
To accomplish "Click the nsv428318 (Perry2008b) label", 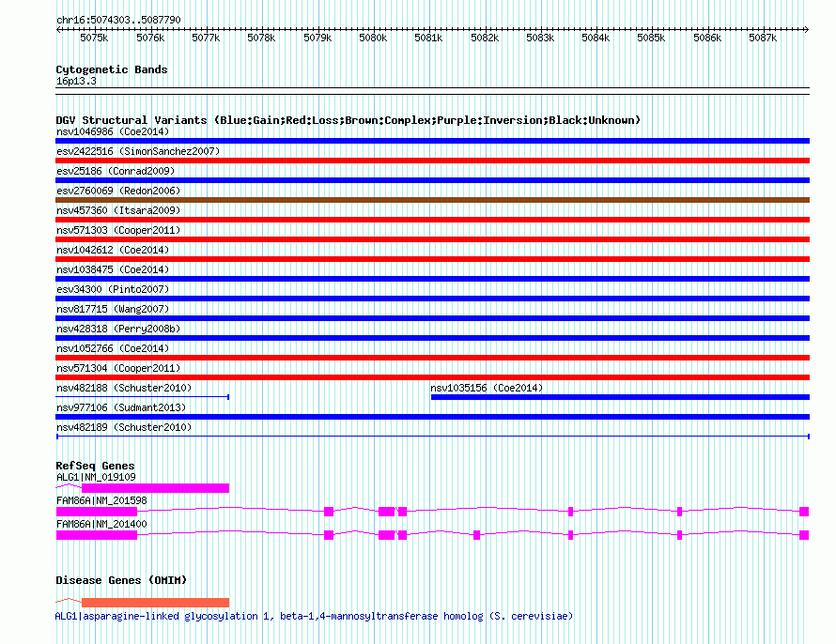I will click(118, 329).
